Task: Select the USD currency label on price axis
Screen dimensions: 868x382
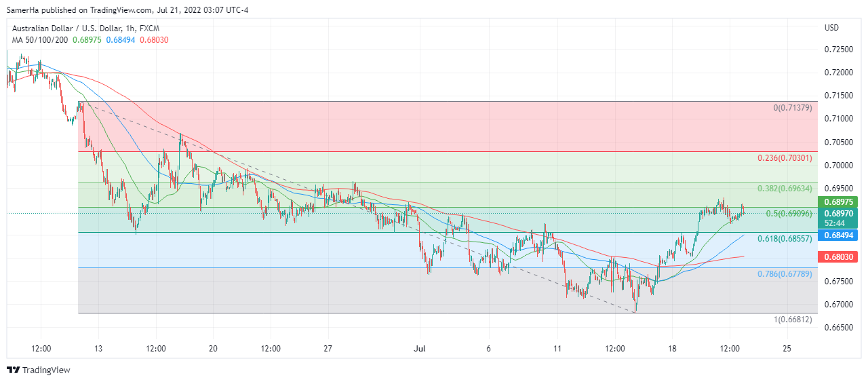Action: point(831,28)
